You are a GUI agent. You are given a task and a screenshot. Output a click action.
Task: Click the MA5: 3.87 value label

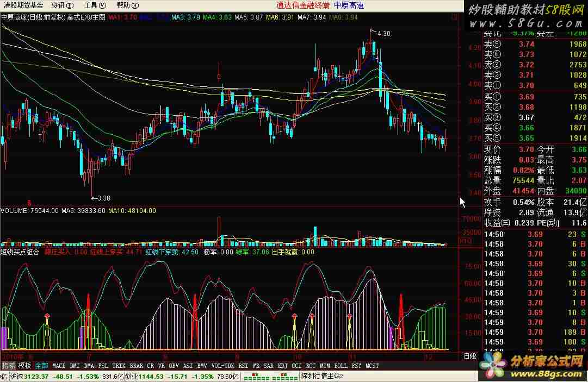(249, 17)
